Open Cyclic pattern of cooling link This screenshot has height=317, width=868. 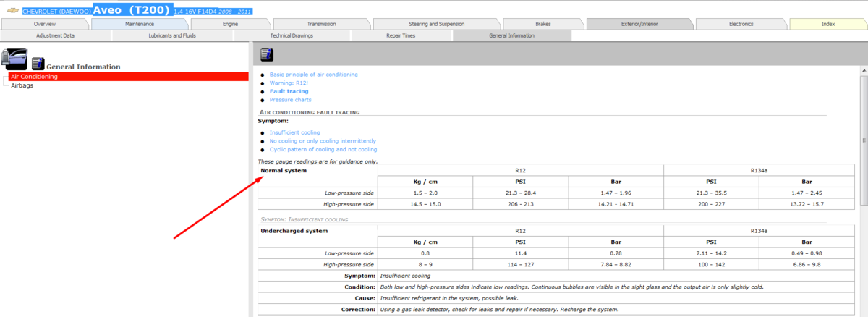click(x=323, y=149)
